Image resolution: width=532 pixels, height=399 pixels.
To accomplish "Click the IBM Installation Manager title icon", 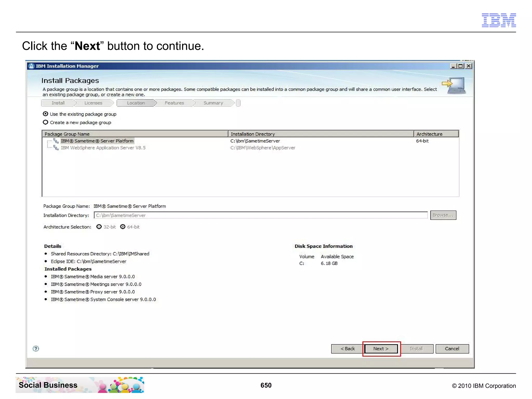I will [31, 66].
